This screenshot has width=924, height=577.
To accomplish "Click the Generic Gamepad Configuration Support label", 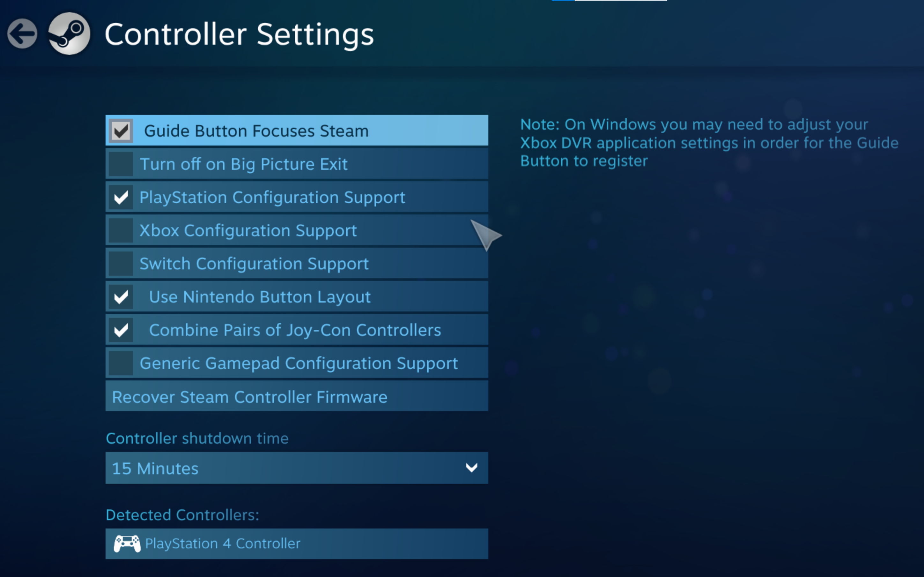I will [299, 363].
